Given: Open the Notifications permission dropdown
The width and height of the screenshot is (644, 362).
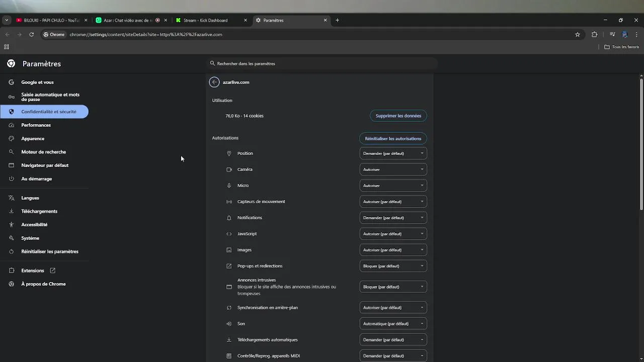Looking at the screenshot, I should click(x=393, y=218).
